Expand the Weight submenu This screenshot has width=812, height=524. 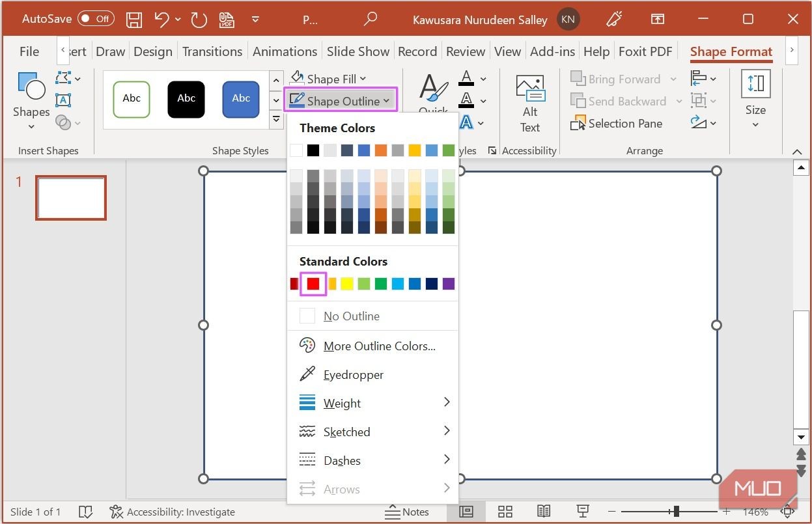(x=372, y=404)
